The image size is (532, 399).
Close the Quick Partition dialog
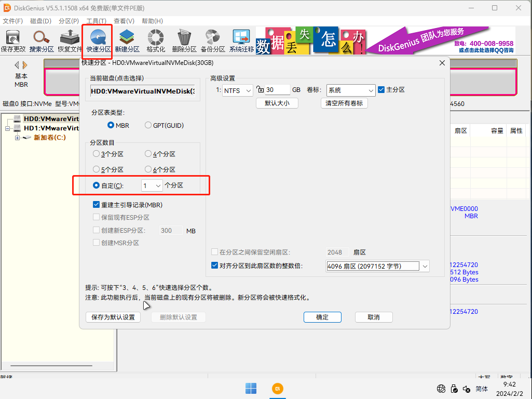click(x=442, y=63)
